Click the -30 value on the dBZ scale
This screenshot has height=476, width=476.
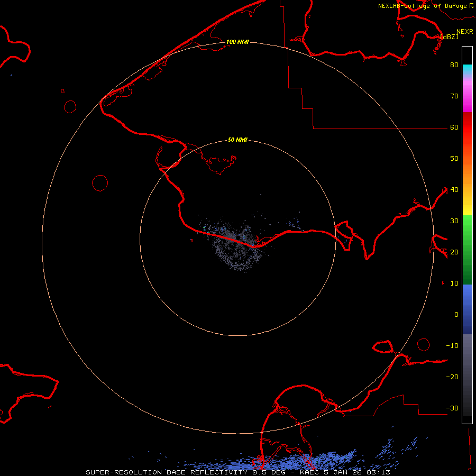452,408
